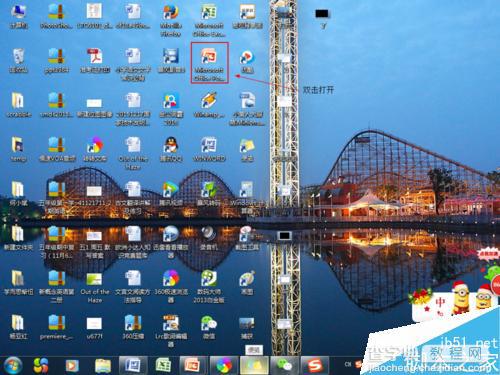Select the 360极速浏览器 desktop shortcut
The width and height of the screenshot is (500, 375).
click(x=171, y=286)
